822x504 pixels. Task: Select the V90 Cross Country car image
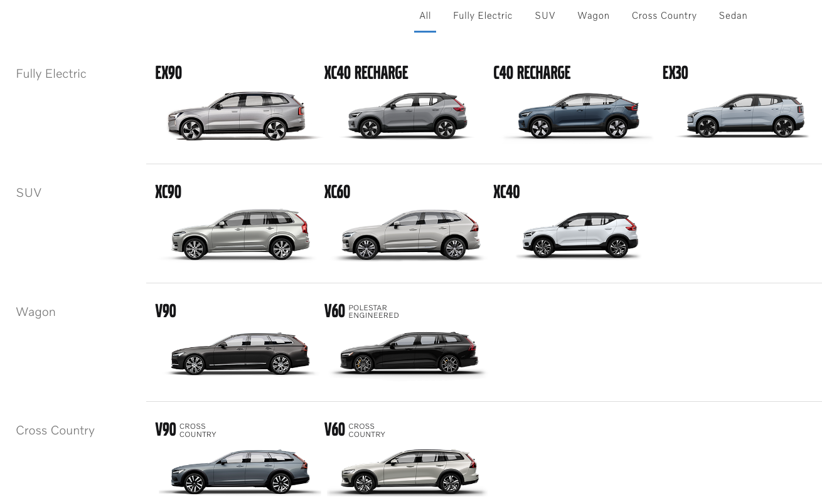pyautogui.click(x=238, y=471)
